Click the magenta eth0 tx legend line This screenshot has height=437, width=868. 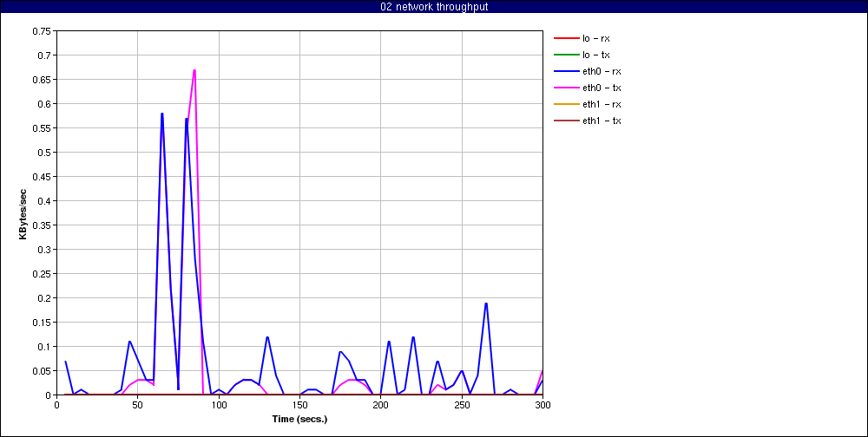tap(566, 88)
